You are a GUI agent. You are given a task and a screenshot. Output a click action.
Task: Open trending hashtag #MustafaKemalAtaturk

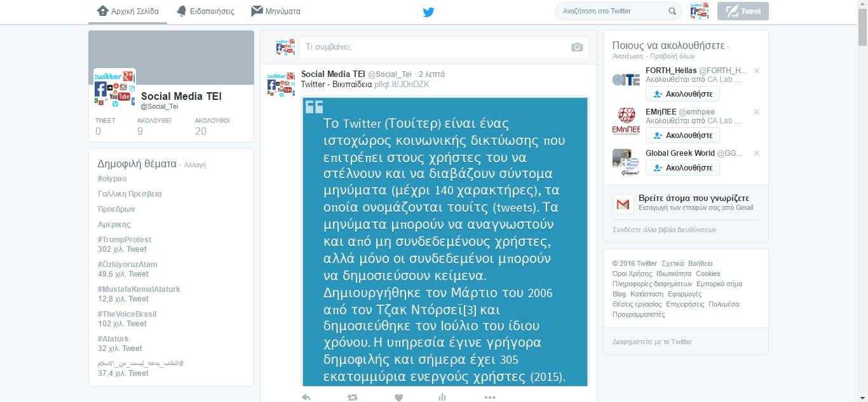pyautogui.click(x=139, y=289)
